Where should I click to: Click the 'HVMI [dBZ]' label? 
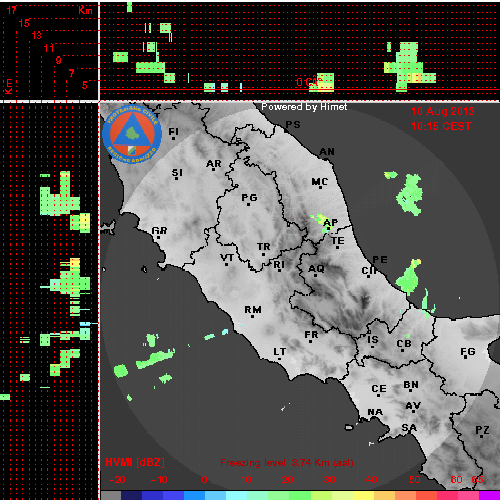click(135, 463)
